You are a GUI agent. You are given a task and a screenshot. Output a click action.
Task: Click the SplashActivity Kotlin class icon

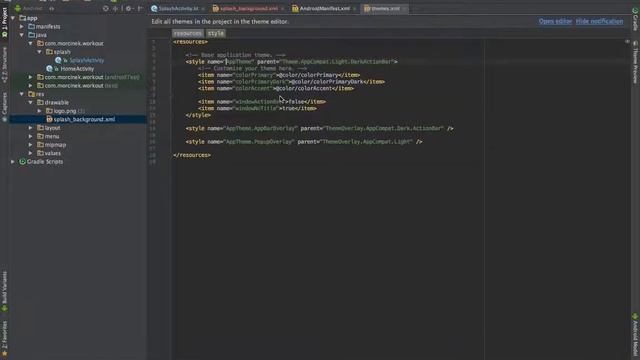pos(58,60)
